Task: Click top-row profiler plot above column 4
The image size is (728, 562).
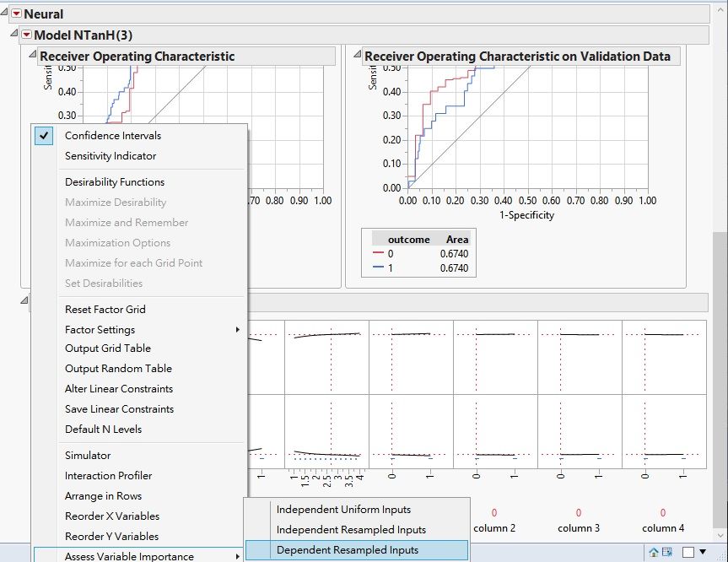Action: 664,357
